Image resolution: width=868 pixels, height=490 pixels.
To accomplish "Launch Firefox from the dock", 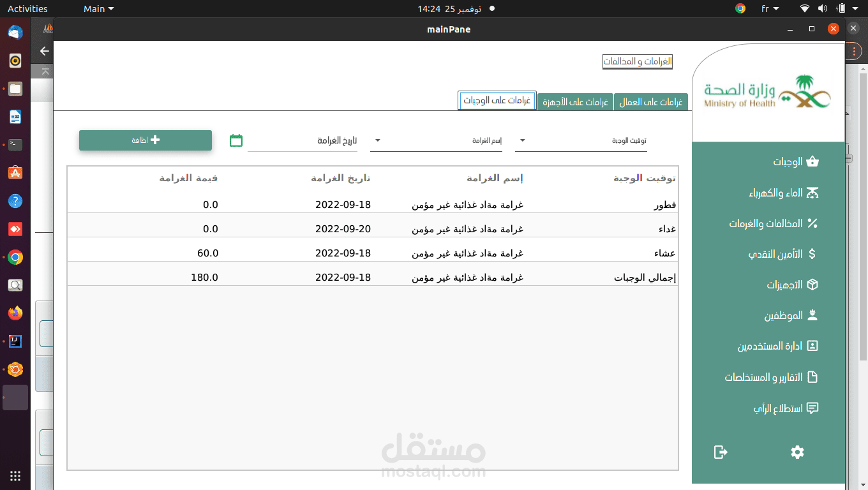I will [x=15, y=313].
